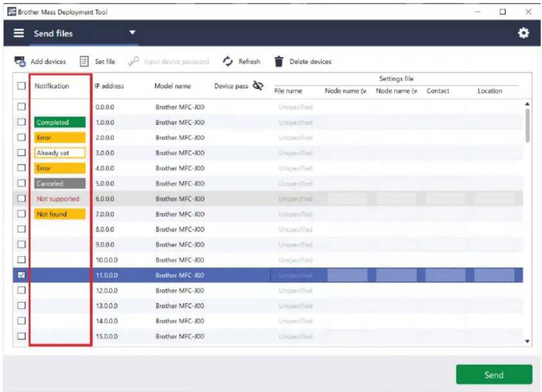Toggle the select-all header checkbox
The width and height of the screenshot is (542, 392).
coord(22,86)
